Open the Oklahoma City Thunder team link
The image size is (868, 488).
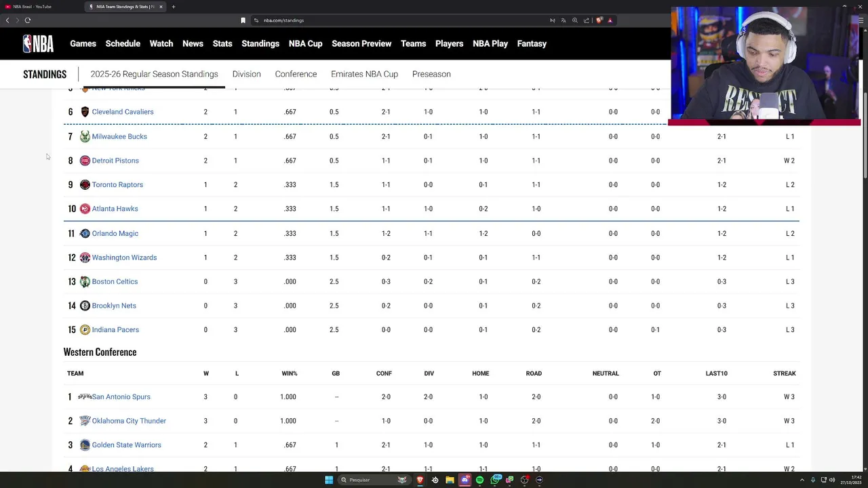(129, 421)
